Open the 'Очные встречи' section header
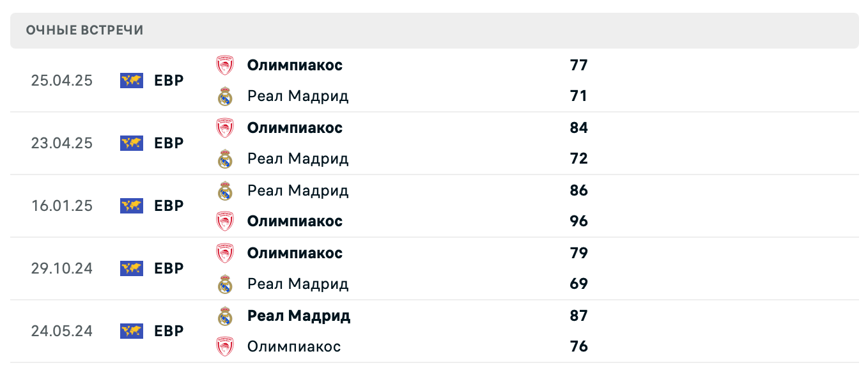 tap(85, 31)
